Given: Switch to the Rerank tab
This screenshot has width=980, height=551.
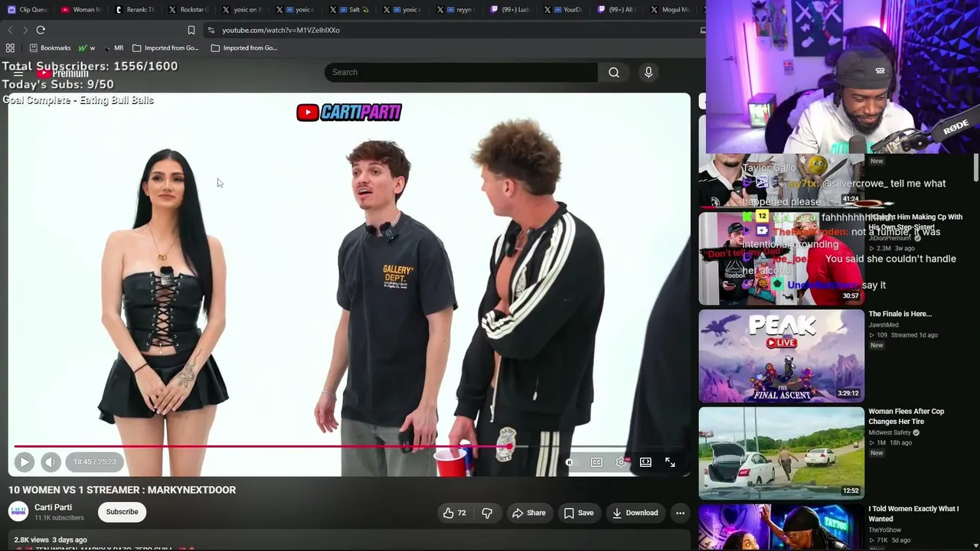Looking at the screenshot, I should click(135, 9).
